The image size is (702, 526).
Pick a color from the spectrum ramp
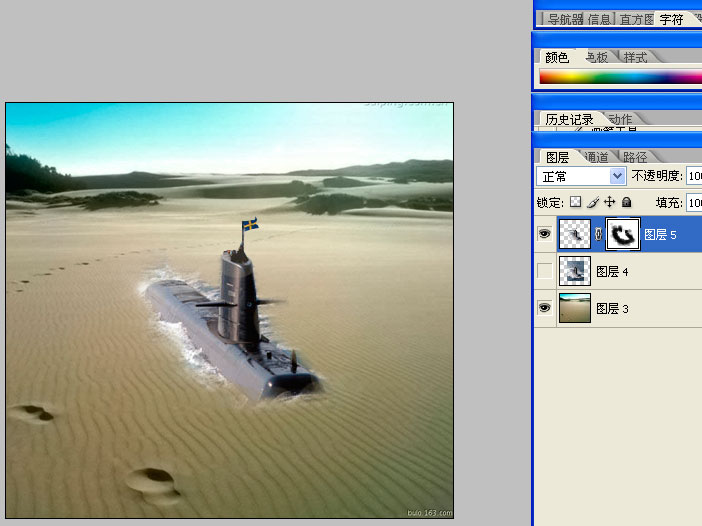[621, 77]
